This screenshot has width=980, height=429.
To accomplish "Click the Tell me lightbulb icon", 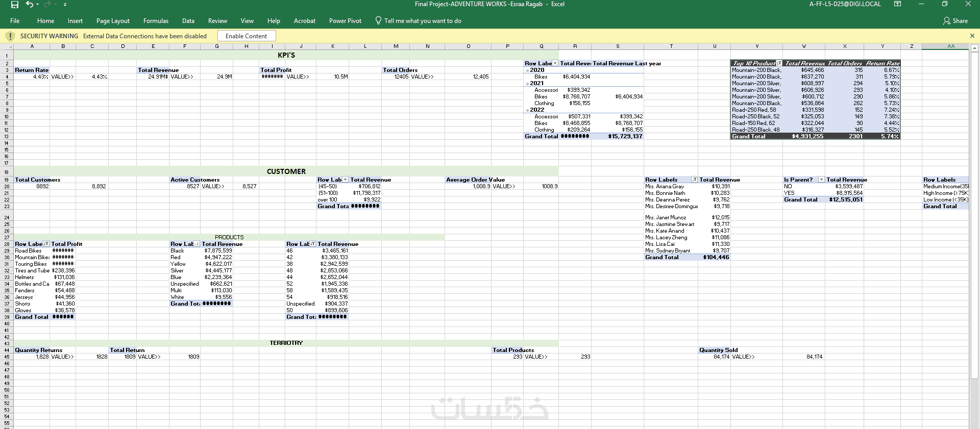I will pyautogui.click(x=378, y=20).
